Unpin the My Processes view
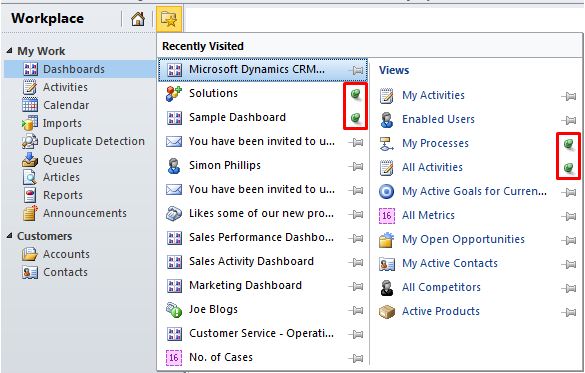The image size is (585, 373). tap(569, 144)
